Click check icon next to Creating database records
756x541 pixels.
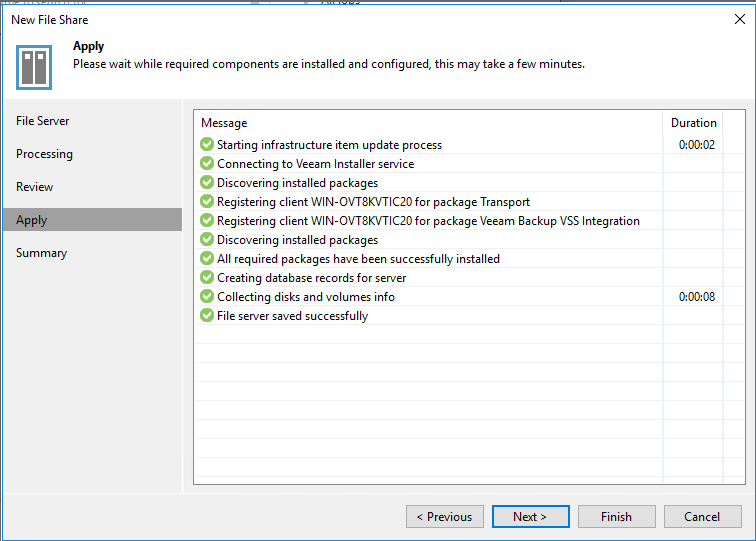(207, 278)
